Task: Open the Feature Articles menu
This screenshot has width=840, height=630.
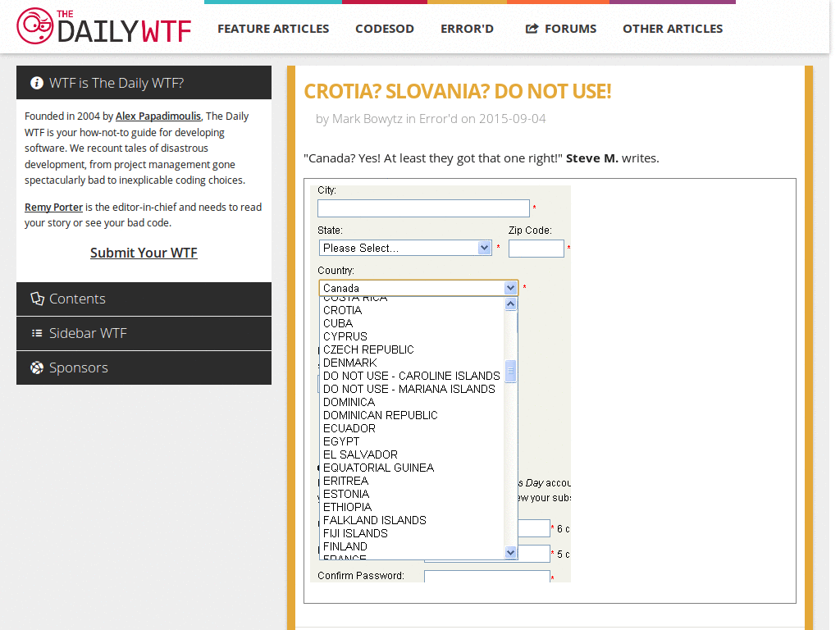Action: click(x=273, y=29)
